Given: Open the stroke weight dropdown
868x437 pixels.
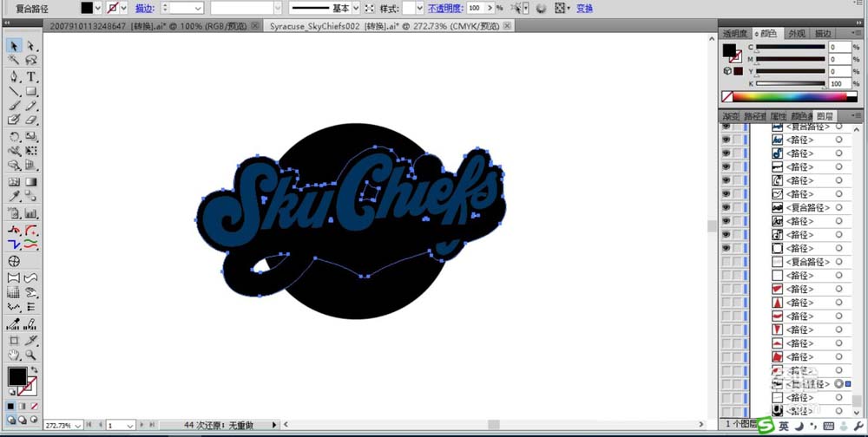Looking at the screenshot, I should (x=198, y=9).
